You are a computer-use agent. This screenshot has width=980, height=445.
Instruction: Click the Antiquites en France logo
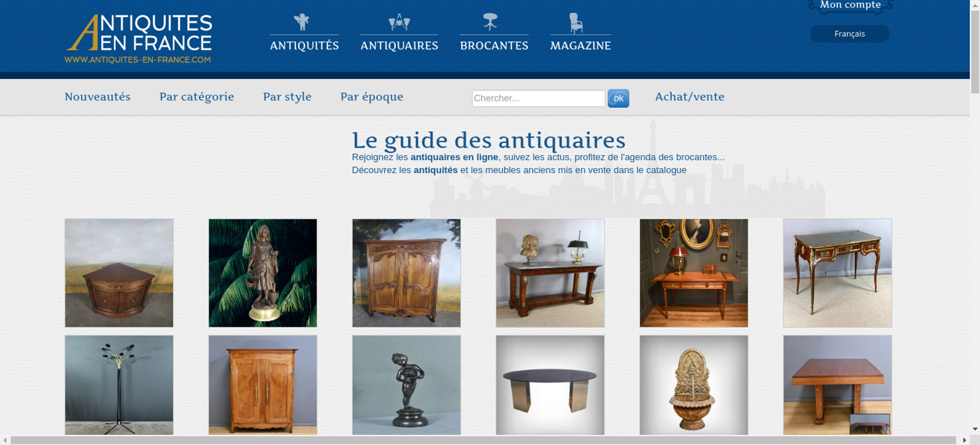click(x=139, y=39)
